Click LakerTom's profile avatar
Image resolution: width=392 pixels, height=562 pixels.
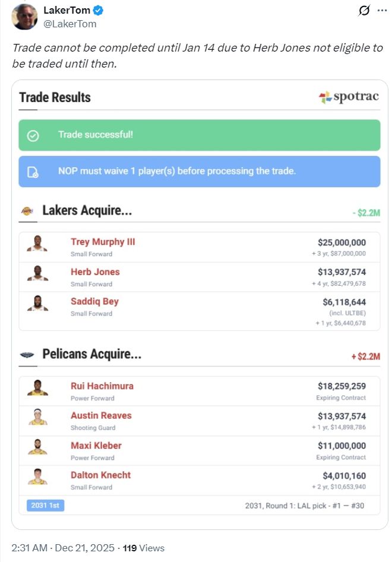(23, 17)
